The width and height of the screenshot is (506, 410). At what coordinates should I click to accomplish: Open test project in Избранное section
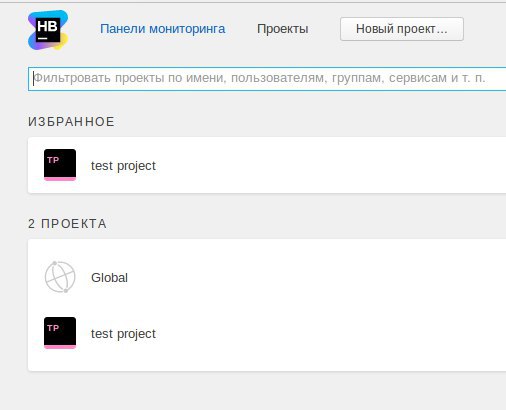tap(123, 166)
